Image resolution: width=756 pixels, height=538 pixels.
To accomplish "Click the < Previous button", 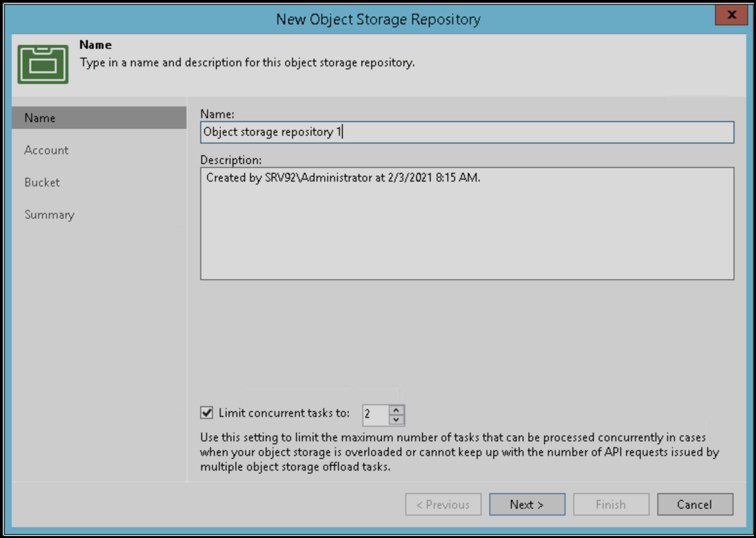I will [443, 504].
